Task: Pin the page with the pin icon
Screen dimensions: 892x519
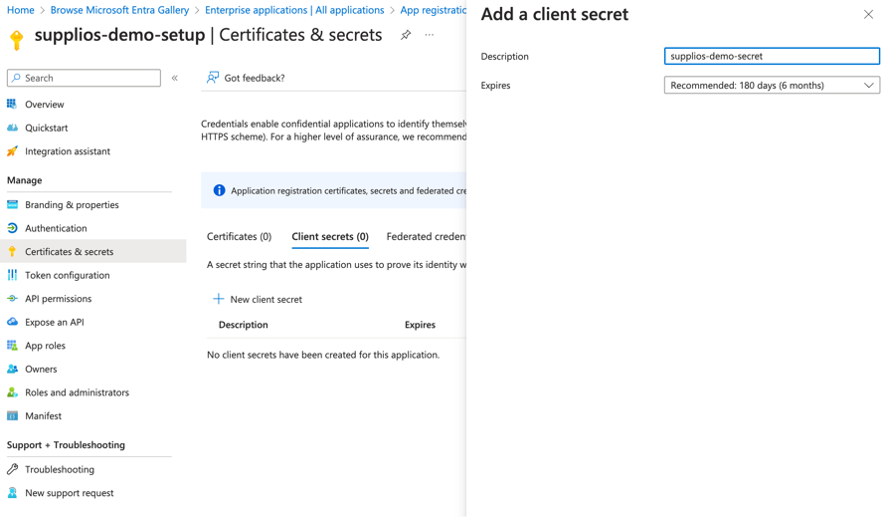Action: [x=406, y=35]
